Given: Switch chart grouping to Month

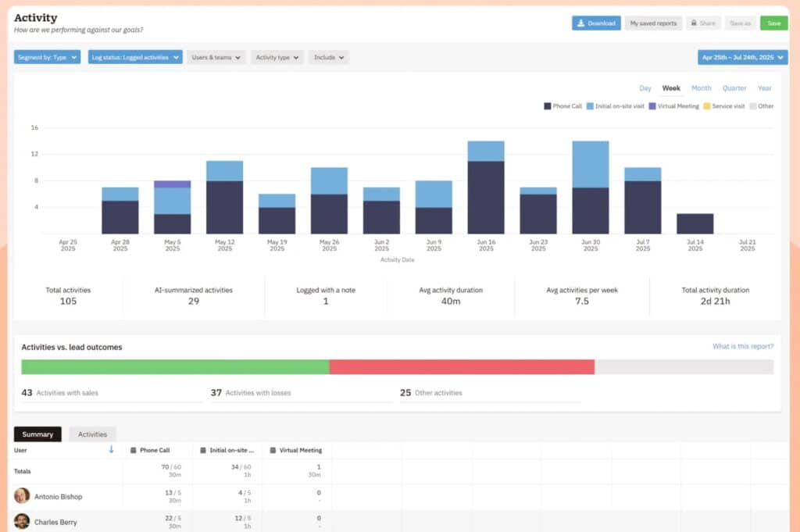Looking at the screenshot, I should (x=701, y=88).
